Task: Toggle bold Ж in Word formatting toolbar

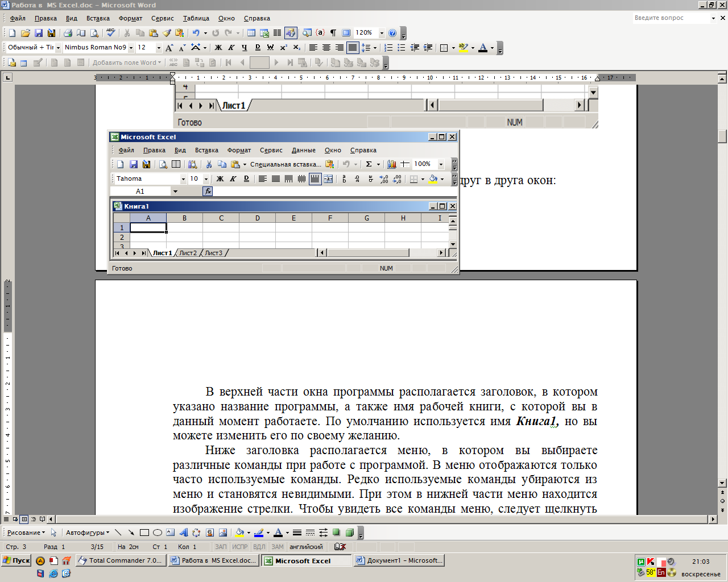Action: point(218,48)
